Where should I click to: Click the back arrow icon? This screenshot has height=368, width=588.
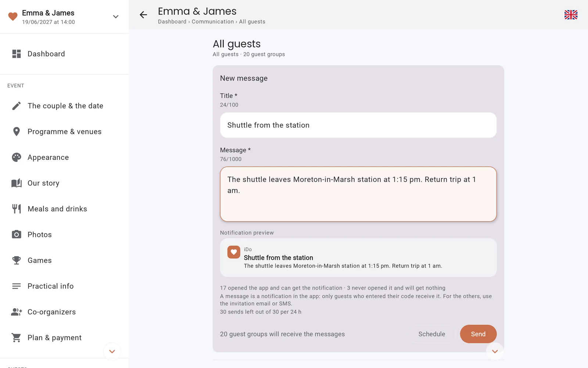tap(143, 15)
